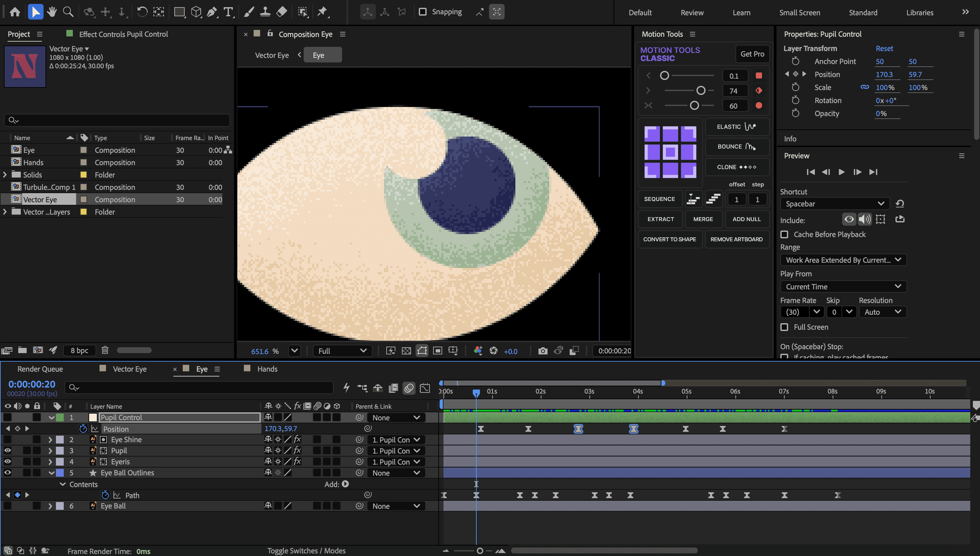Select the Hand tool
This screenshot has height=556, width=980.
tap(52, 12)
